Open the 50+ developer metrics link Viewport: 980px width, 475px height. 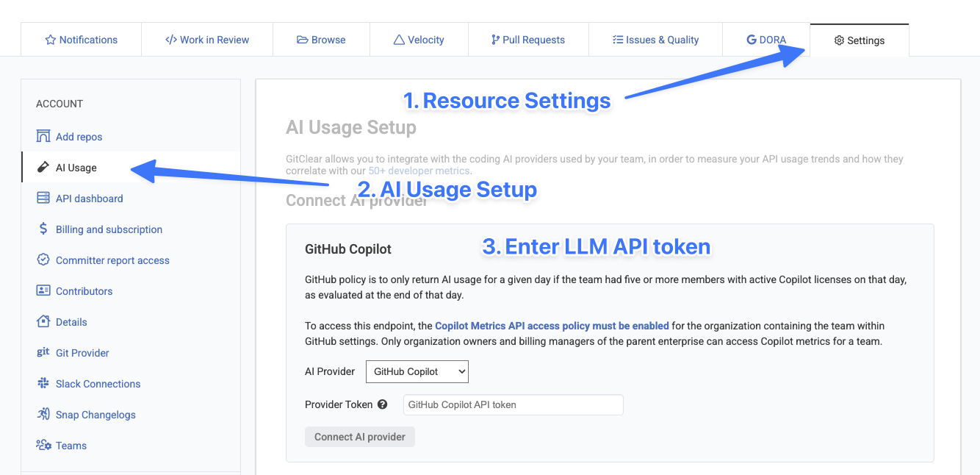pyautogui.click(x=418, y=171)
